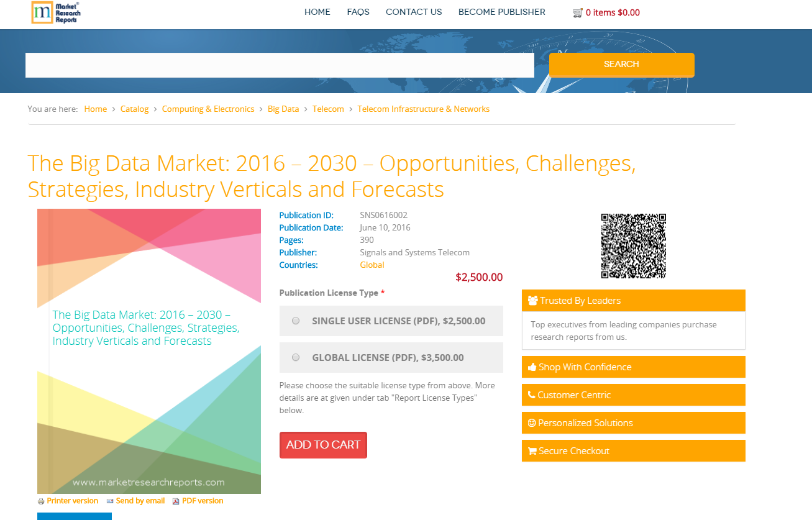This screenshot has width=812, height=520.
Task: Click the Global countries link
Action: coord(372,265)
